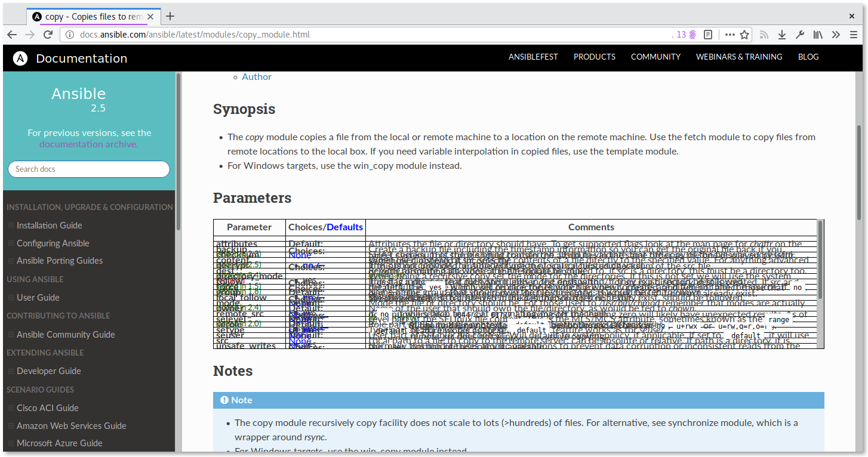Viewport: 868px width, 457px height.
Task: Open ANSIBLEFEST in the top navigation
Action: pos(533,57)
